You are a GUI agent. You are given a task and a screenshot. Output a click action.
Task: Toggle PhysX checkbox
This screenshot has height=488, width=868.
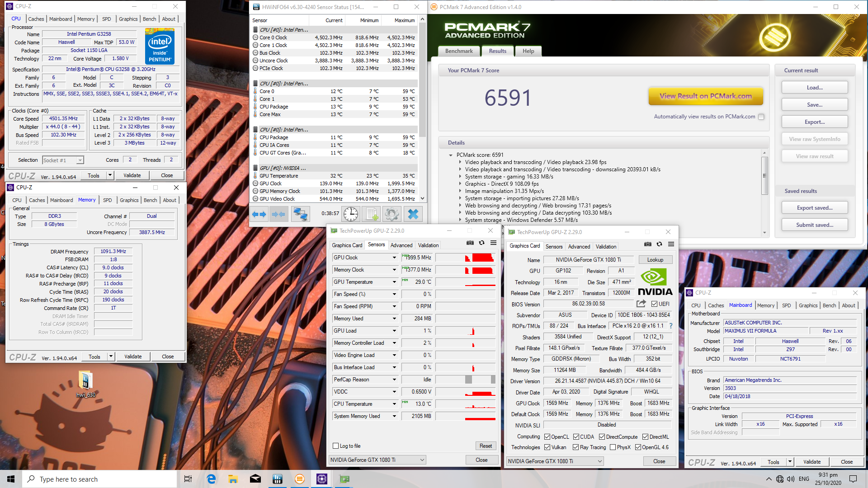pos(613,447)
